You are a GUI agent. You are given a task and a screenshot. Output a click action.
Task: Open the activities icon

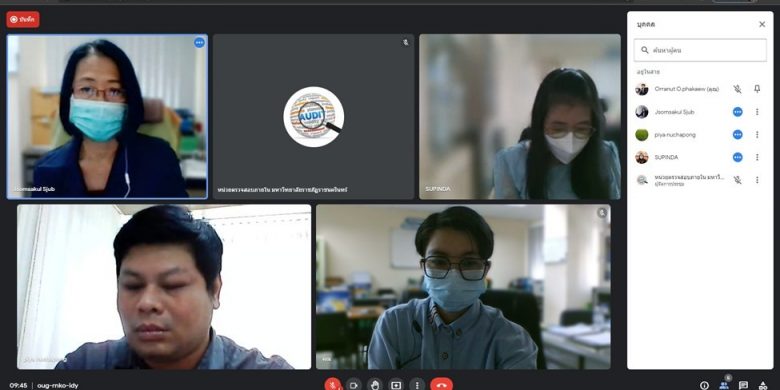763,385
